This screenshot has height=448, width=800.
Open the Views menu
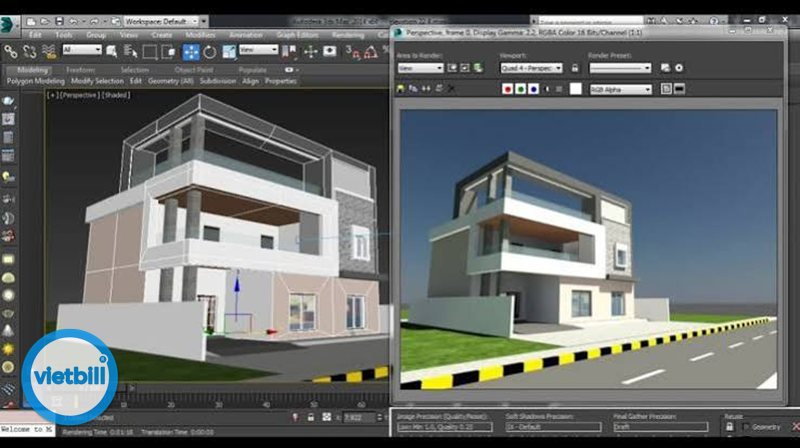[129, 35]
